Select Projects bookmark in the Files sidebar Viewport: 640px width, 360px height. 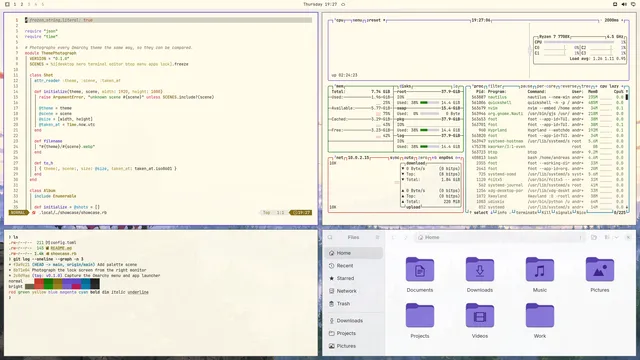[354, 333]
